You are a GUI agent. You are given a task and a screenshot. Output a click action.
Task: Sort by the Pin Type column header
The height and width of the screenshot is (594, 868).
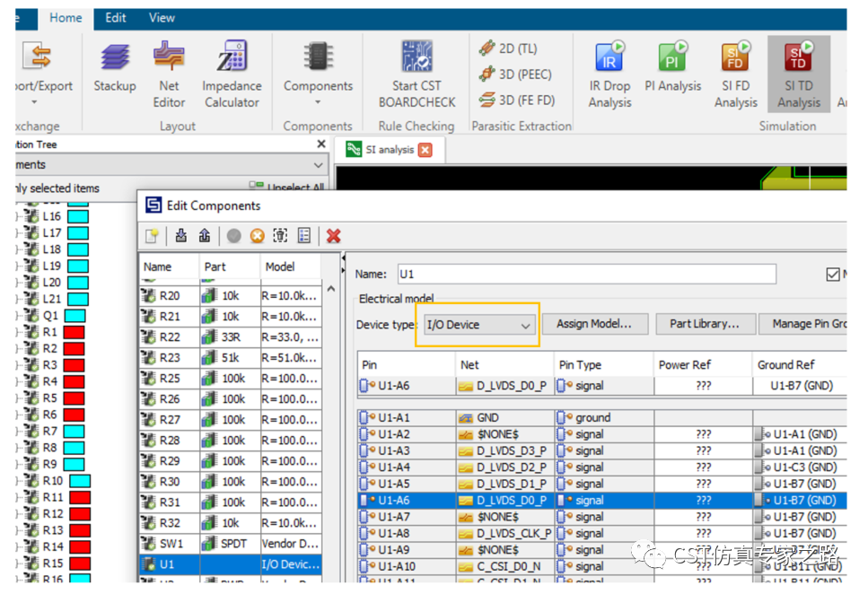603,365
